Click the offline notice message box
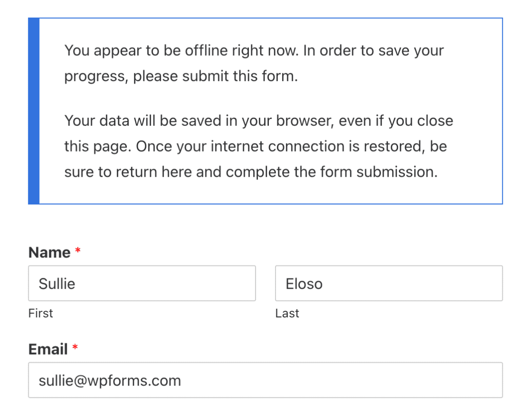Viewport: 532px width, 418px height. pos(266,111)
